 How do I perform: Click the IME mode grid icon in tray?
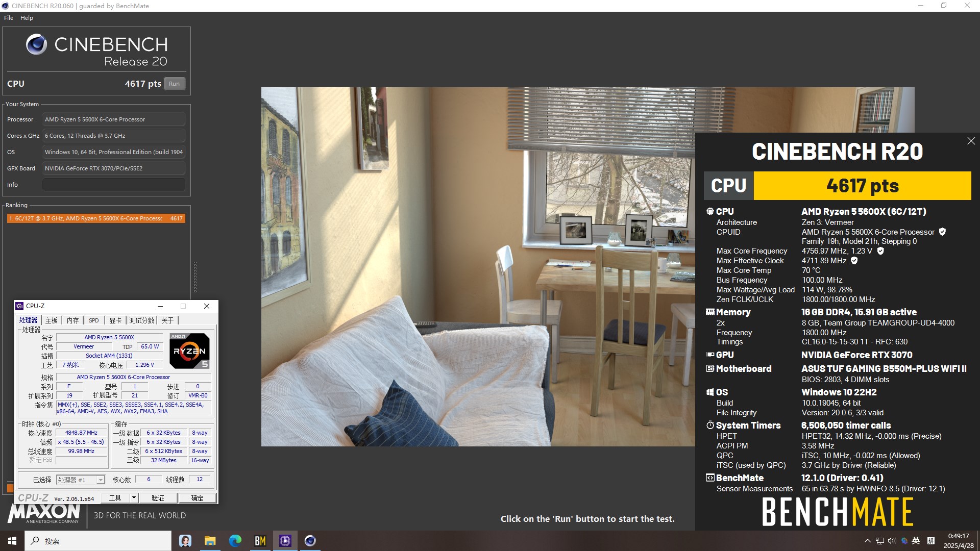pos(931,541)
